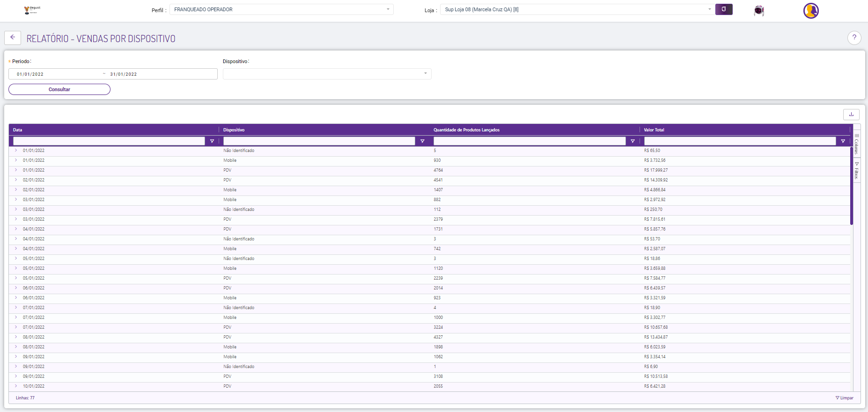Open filter icon for the Dispositivo column
This screenshot has height=412, width=868.
pyautogui.click(x=422, y=141)
